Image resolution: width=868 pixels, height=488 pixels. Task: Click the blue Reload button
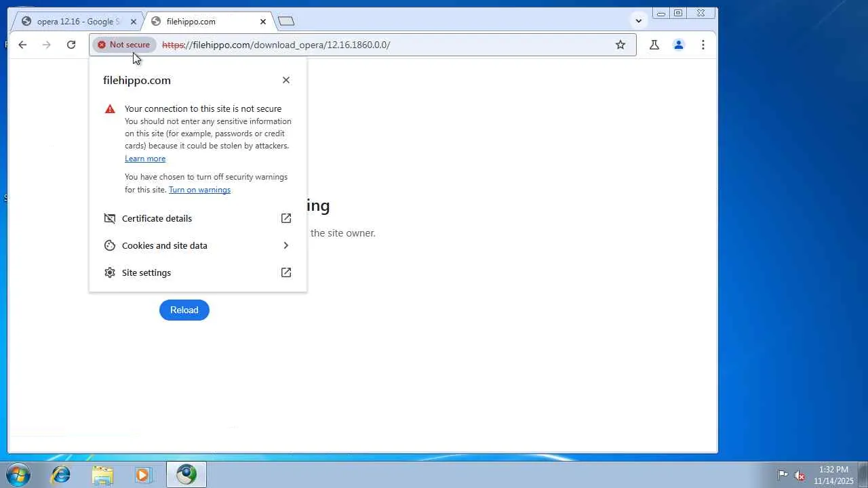[184, 310]
